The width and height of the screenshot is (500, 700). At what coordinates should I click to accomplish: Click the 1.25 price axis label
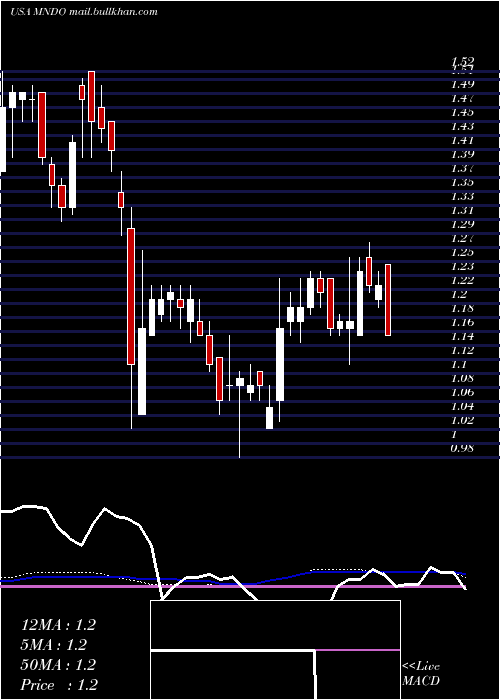click(462, 252)
